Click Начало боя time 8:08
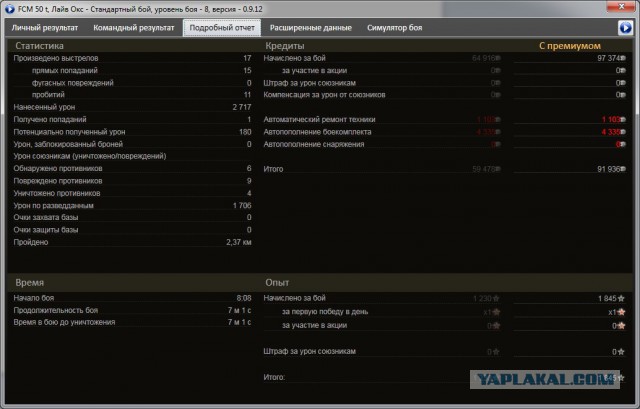 point(244,298)
